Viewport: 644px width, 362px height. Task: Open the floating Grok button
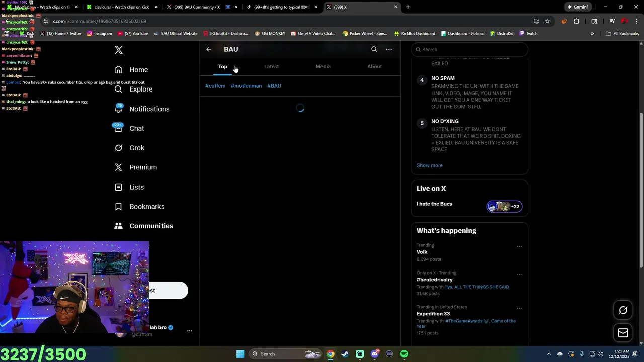coord(623,310)
